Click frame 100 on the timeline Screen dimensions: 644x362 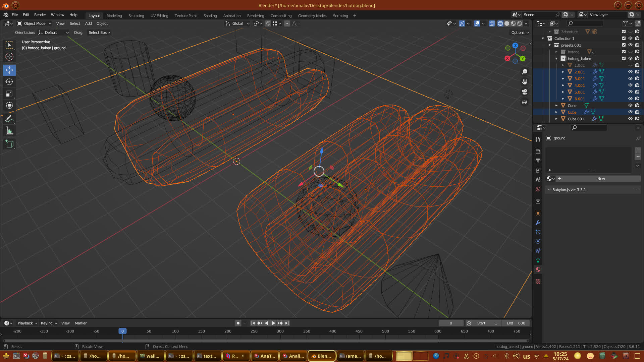(x=175, y=331)
